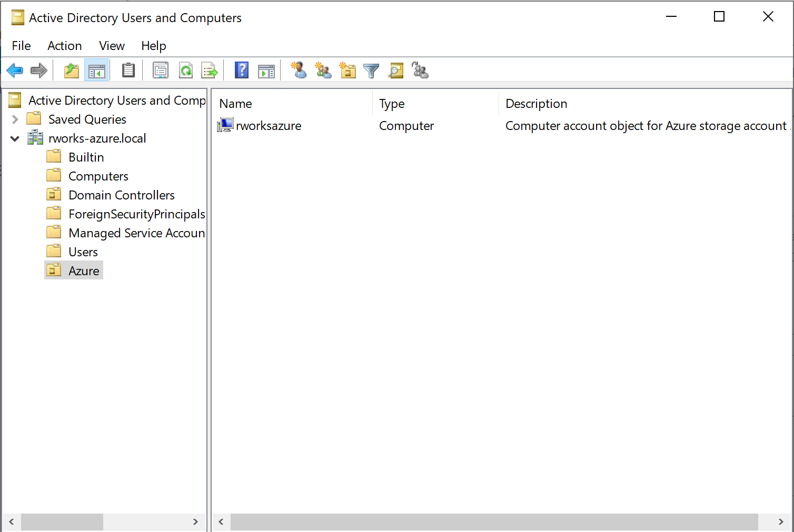Click the Azure OU folder icon
The image size is (794, 532).
coord(54,270)
